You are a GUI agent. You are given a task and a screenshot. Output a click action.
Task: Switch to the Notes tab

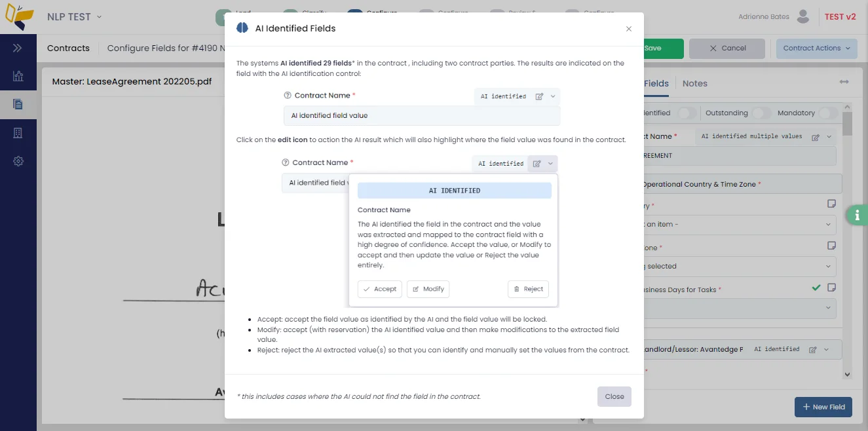coord(695,83)
